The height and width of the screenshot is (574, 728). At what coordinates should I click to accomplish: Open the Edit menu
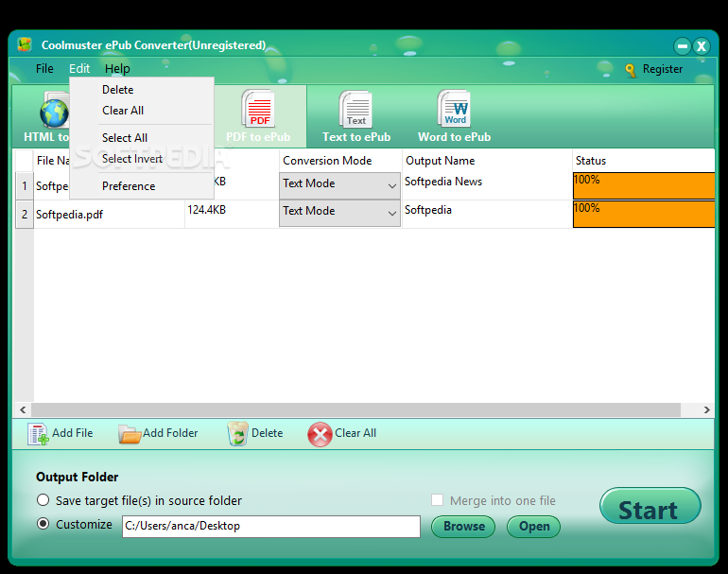(x=79, y=69)
